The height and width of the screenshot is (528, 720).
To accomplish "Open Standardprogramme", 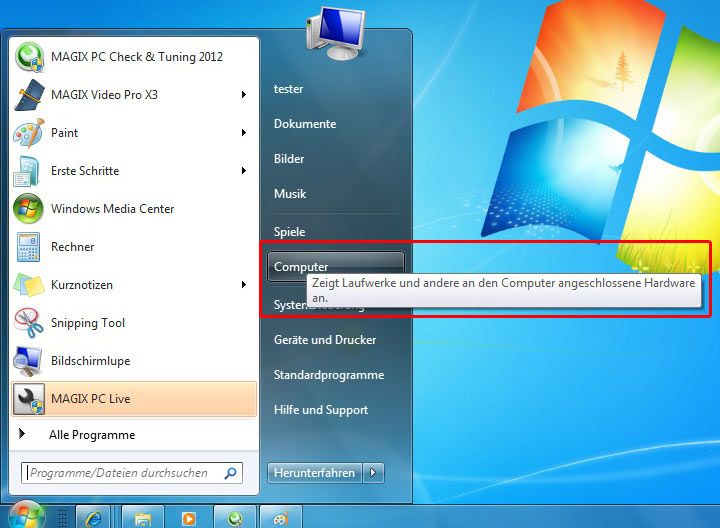I will pyautogui.click(x=329, y=375).
